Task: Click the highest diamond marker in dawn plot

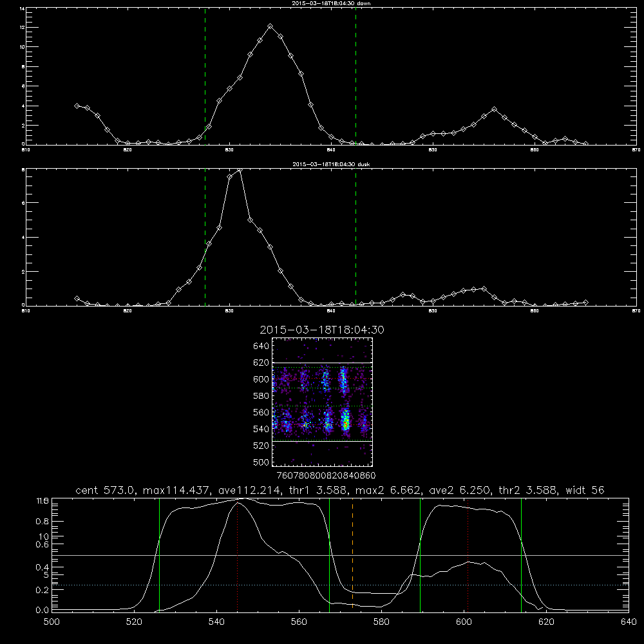Action: [x=270, y=26]
